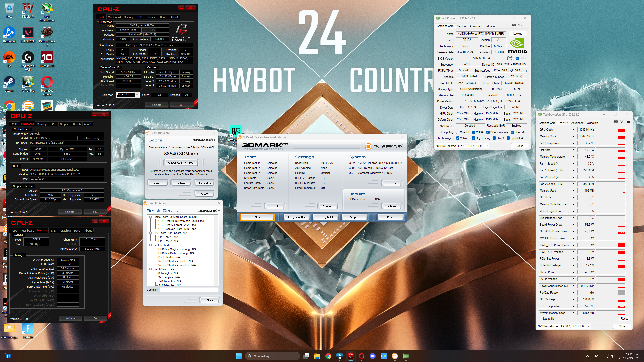The width and height of the screenshot is (644, 362).
Task: Click Image Quality button in 3DMark05
Action: (297, 217)
